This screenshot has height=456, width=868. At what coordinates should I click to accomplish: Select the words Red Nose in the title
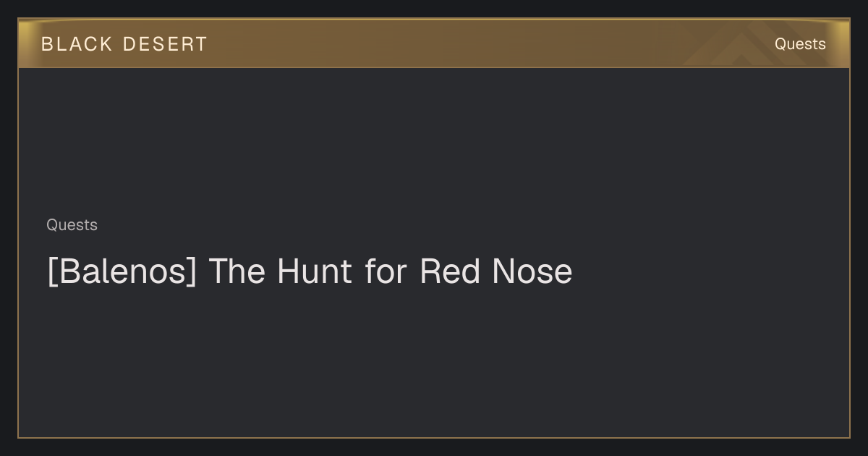point(496,271)
